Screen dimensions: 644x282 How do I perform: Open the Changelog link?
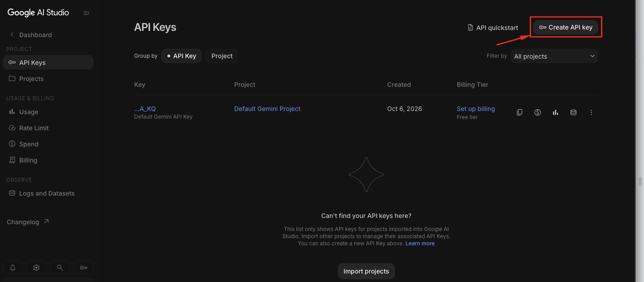28,222
